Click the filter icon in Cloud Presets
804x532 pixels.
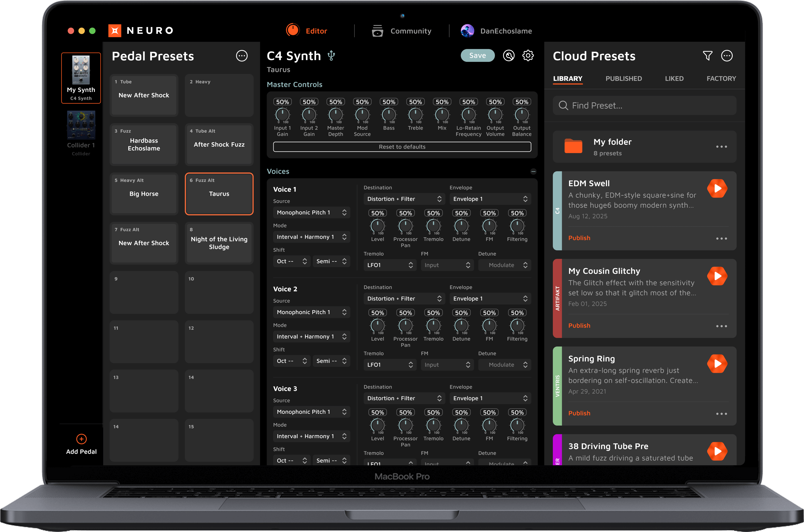point(707,56)
